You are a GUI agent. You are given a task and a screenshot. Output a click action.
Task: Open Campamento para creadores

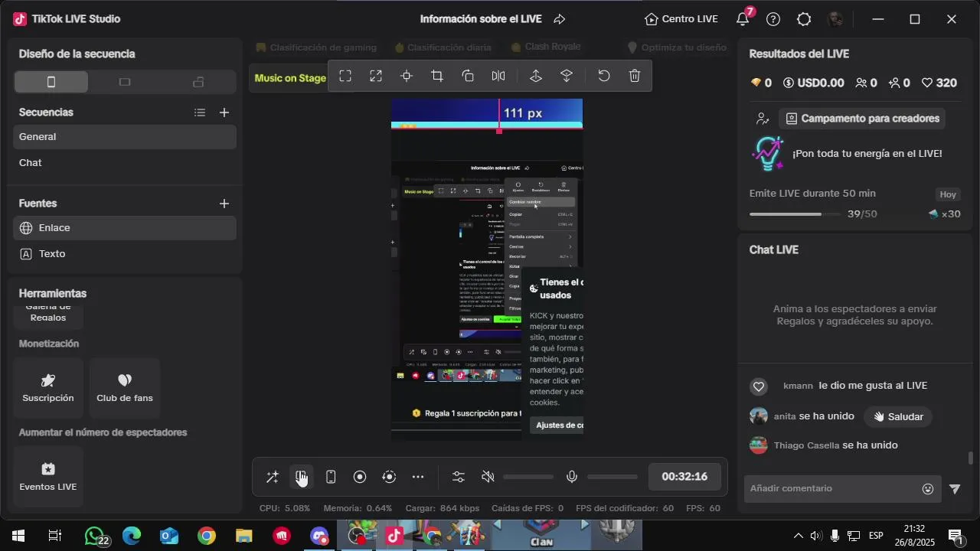[x=862, y=119]
